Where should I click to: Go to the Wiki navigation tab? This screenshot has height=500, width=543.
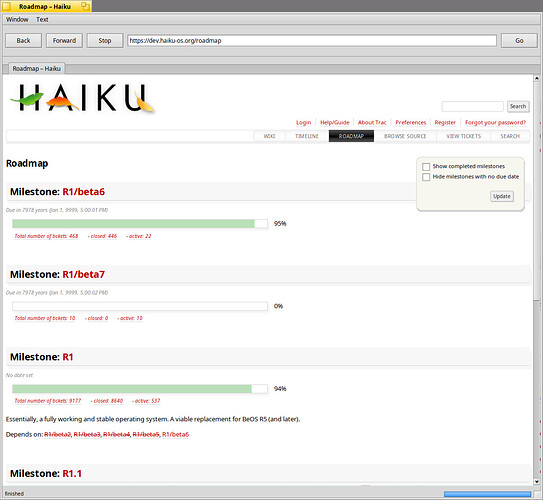click(x=269, y=136)
